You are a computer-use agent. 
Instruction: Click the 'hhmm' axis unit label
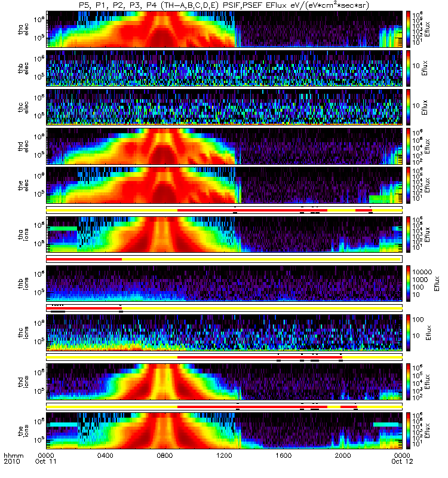tap(14, 455)
